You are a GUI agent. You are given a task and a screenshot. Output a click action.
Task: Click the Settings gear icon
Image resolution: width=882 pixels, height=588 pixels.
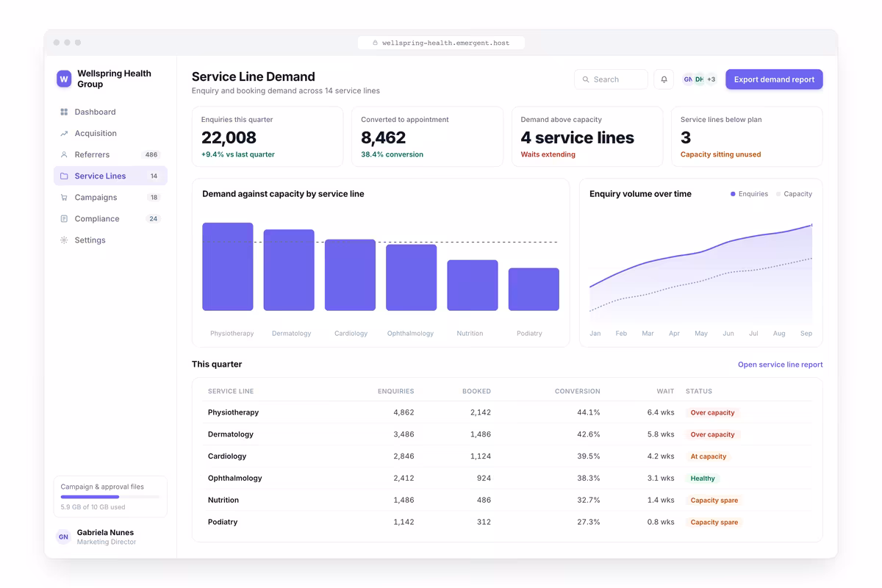[x=64, y=240]
